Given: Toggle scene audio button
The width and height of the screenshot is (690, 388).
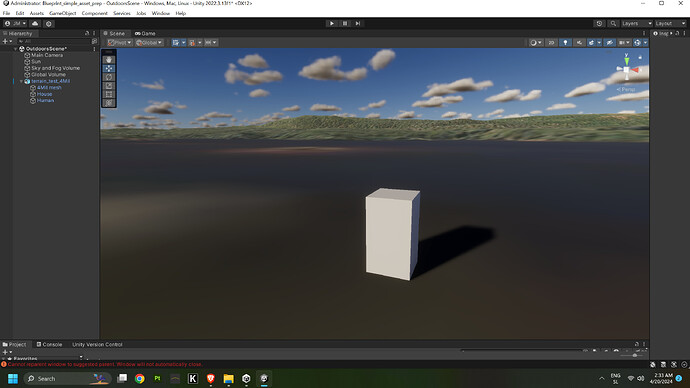Looking at the screenshot, I should pos(579,43).
